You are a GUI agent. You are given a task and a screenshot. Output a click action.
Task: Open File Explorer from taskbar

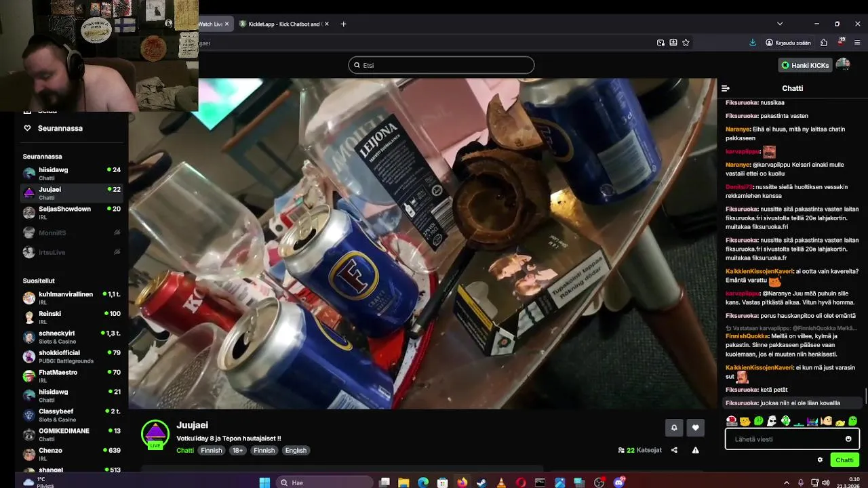pos(403,483)
